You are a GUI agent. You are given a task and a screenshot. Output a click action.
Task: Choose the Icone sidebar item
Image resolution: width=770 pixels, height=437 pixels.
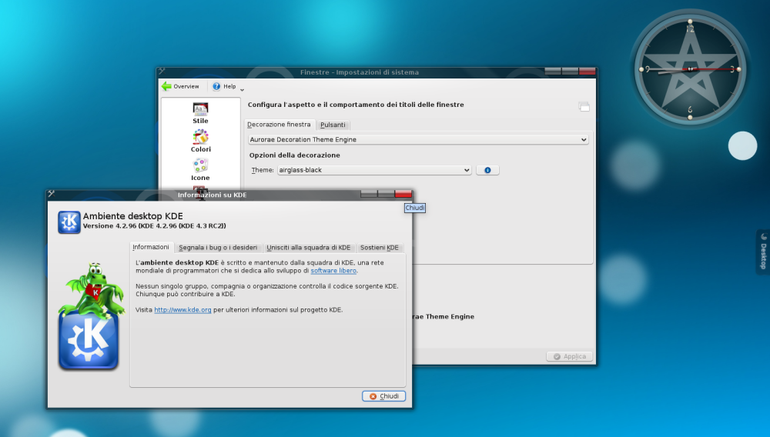pos(200,169)
